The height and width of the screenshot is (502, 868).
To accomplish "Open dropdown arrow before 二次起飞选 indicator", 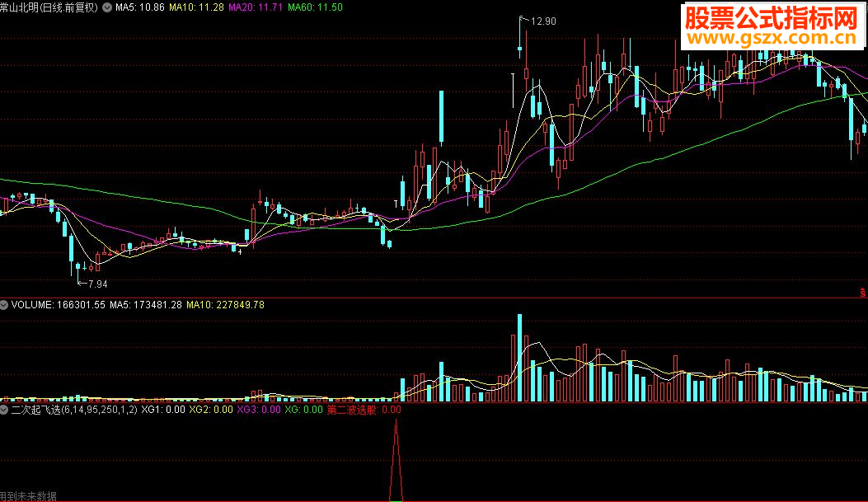I will coord(4,411).
